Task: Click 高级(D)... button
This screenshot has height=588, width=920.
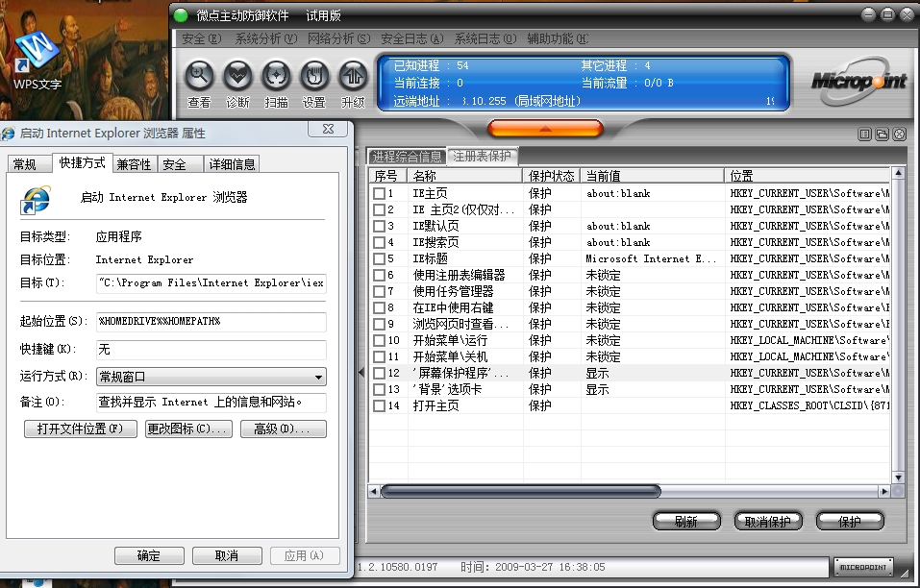Action: click(x=284, y=429)
